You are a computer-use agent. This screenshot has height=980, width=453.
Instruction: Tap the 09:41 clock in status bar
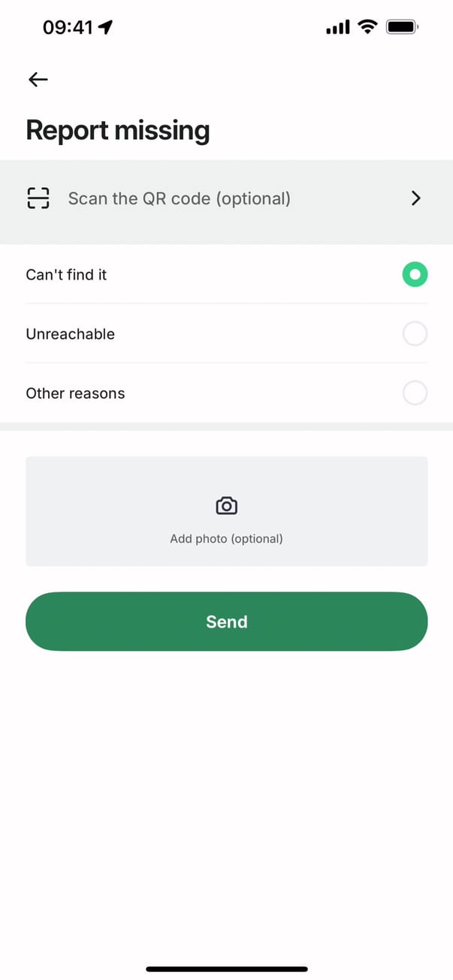click(68, 28)
